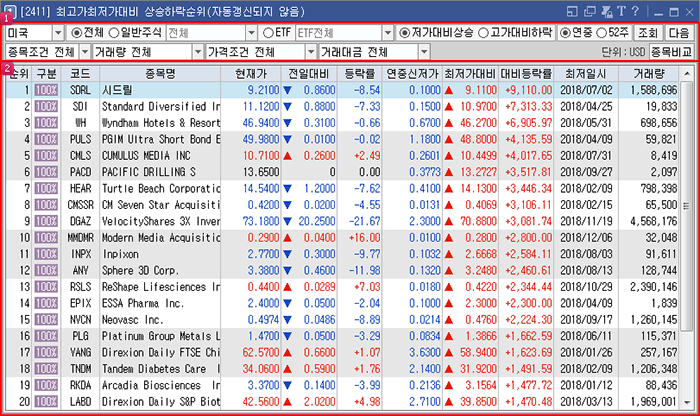700x416 pixels.
Task: Click the vertical scrollbar thumb
Action: (687, 205)
